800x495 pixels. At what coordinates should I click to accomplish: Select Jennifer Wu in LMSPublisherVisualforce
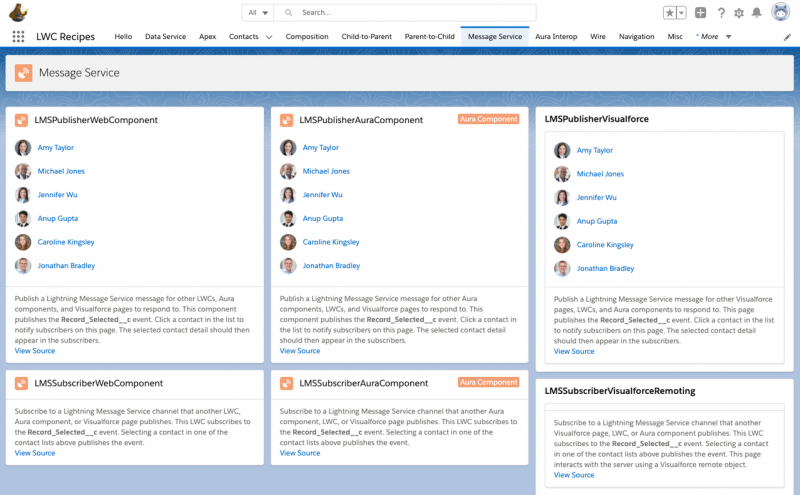point(597,197)
